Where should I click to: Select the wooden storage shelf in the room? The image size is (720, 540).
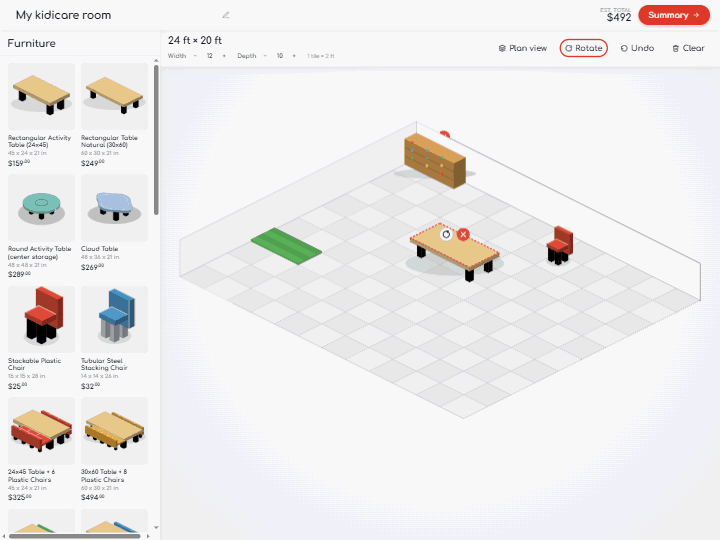[434, 161]
